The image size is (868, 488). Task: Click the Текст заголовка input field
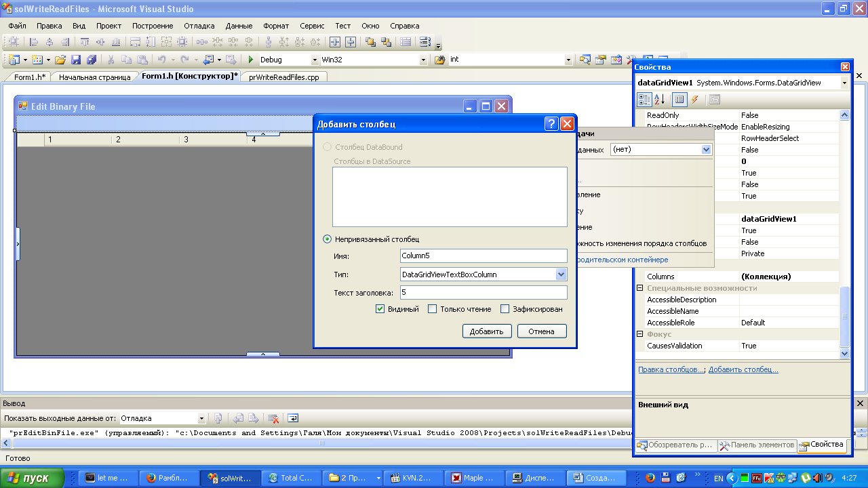tap(484, 292)
